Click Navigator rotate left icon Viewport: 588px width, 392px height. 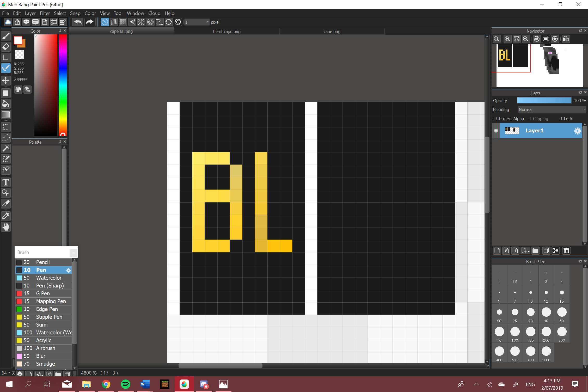pyautogui.click(x=537, y=39)
